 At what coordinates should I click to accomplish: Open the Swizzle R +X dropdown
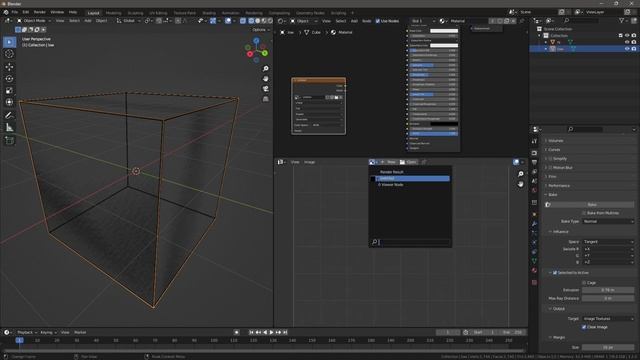(608, 249)
